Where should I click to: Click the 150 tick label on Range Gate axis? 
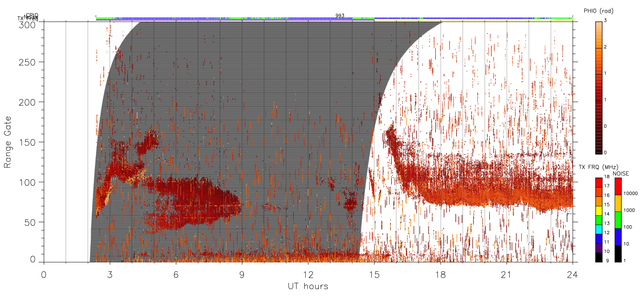coord(28,142)
